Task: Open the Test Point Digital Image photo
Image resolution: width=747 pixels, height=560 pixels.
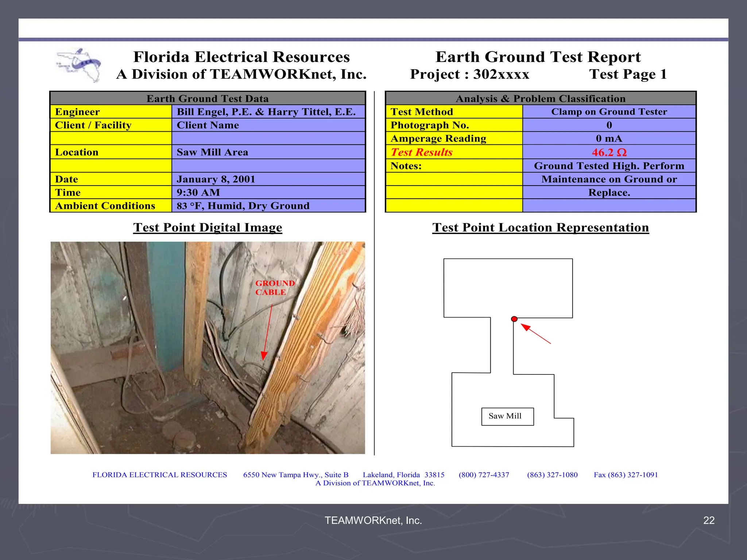Action: (208, 347)
